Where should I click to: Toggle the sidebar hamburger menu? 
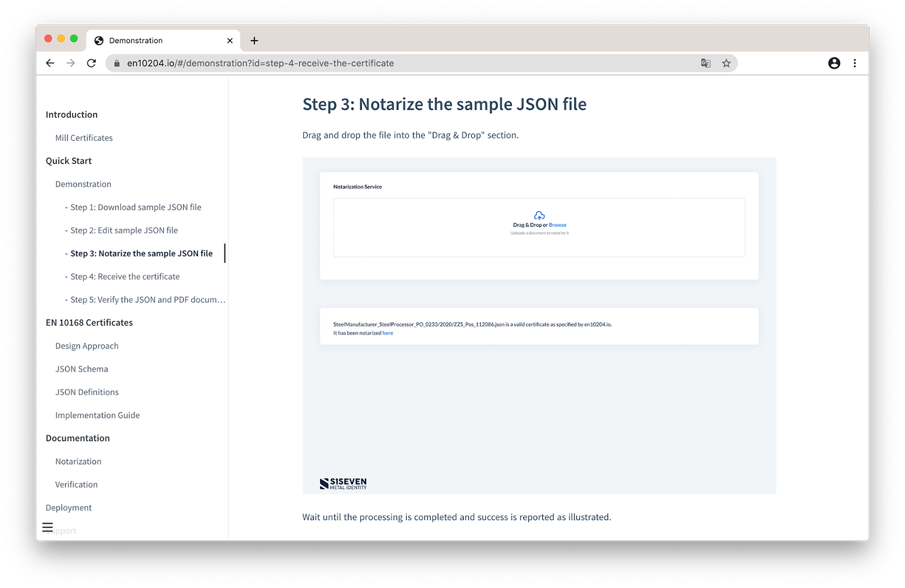48,527
